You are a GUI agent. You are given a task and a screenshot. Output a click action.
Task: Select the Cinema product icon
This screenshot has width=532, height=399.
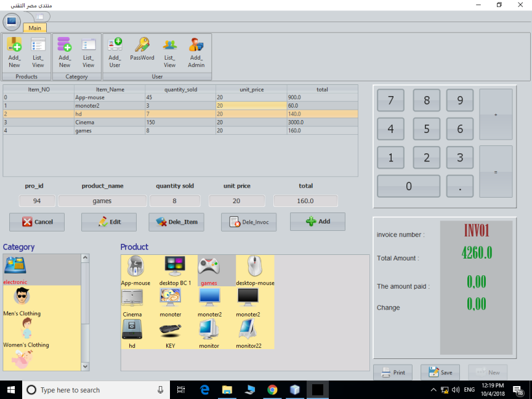[132, 302]
